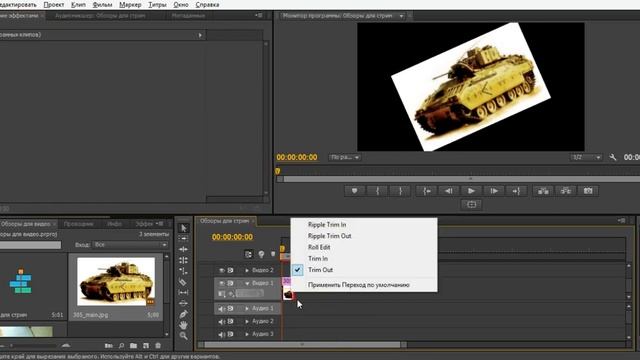Open the zoom level dropdown in monitor
640x360 pixels.
(345, 157)
